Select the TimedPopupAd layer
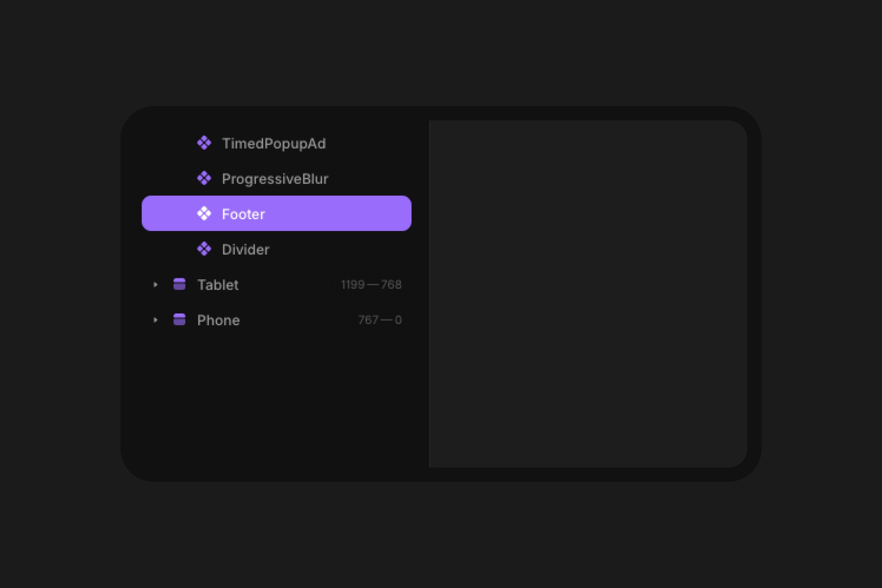The width and height of the screenshot is (882, 588). 274,143
